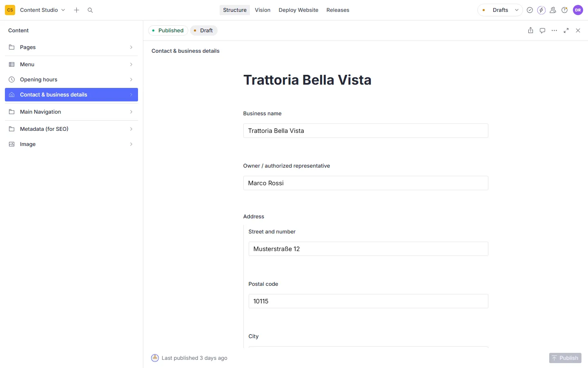Expand the Image row chevron
The width and height of the screenshot is (588, 368).
coord(131,144)
